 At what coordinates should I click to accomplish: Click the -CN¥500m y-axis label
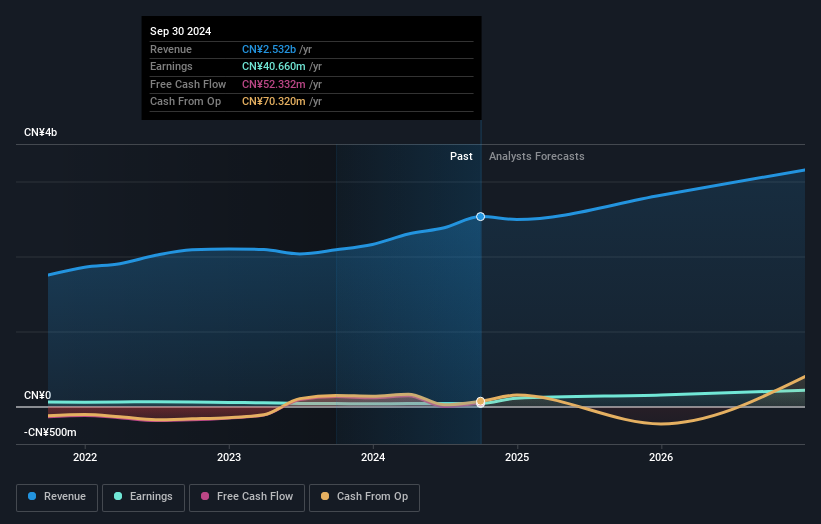50,432
